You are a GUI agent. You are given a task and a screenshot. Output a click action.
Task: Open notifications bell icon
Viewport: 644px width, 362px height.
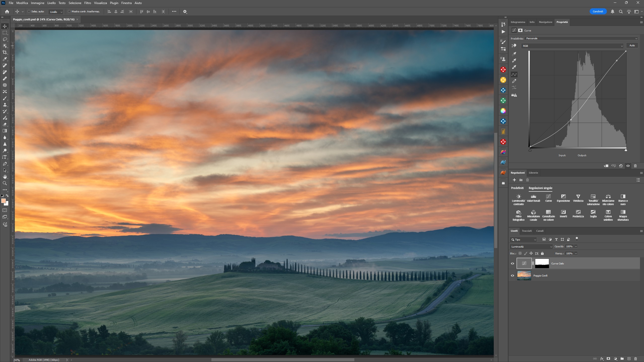[613, 12]
